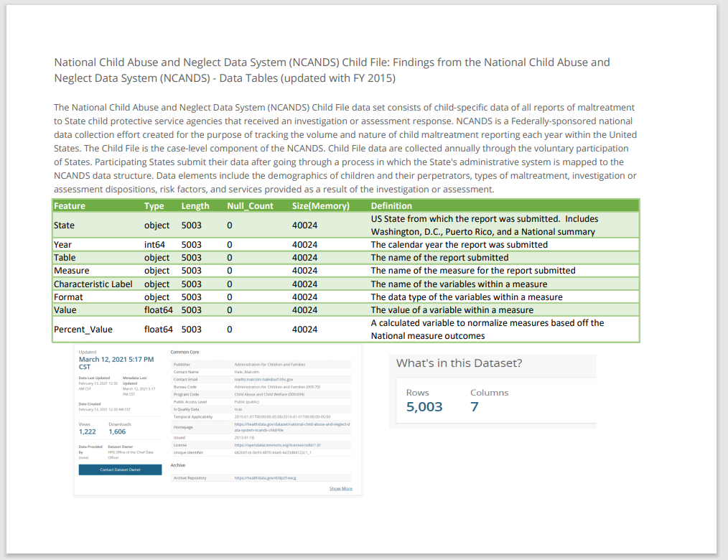Click the Unique Identifier value
Viewport: 728px width, 560px height.
[x=273, y=452]
